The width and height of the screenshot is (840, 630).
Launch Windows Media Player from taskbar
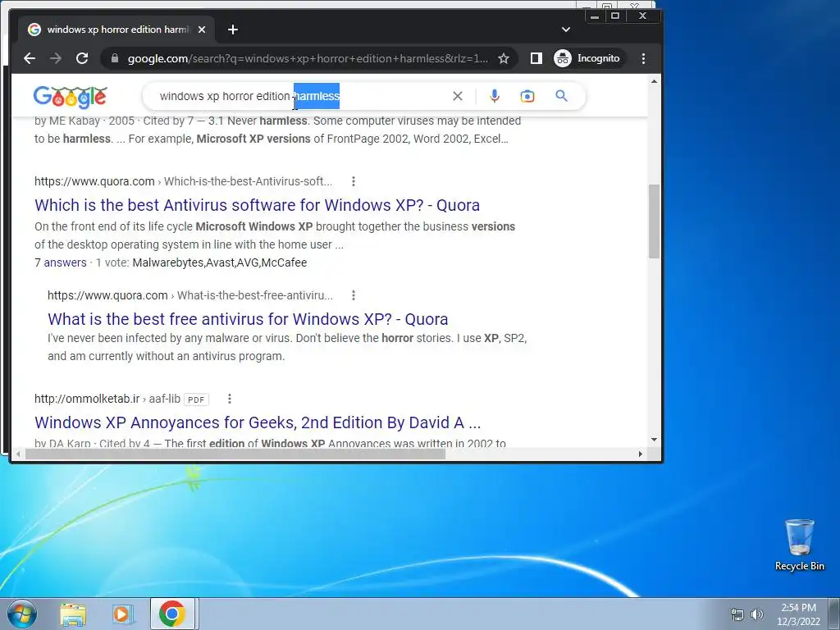(x=123, y=614)
